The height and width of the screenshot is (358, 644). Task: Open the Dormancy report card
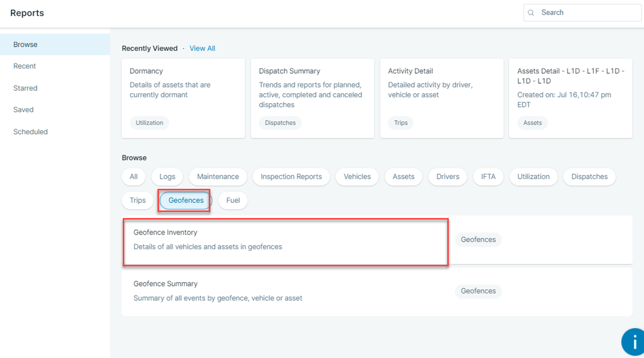pyautogui.click(x=183, y=98)
